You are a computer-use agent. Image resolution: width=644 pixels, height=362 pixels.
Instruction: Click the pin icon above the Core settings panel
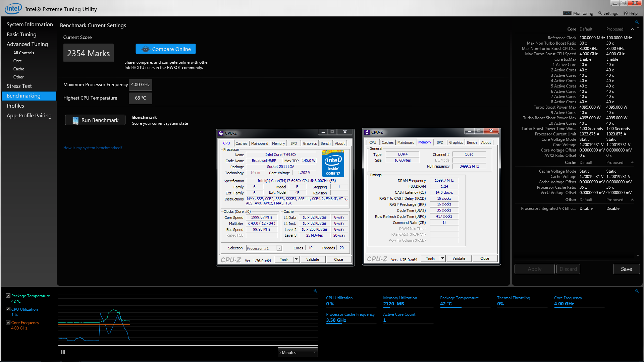click(637, 22)
